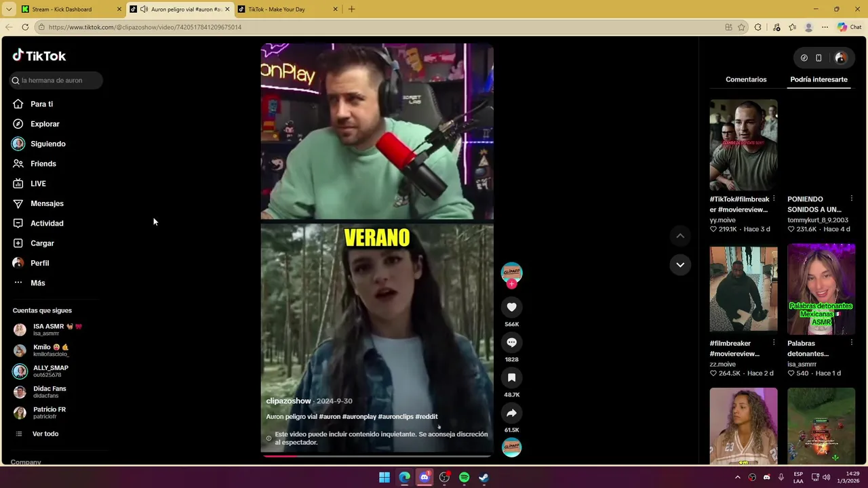Go to the next video with the down arrow
The height and width of the screenshot is (488, 868).
click(680, 264)
